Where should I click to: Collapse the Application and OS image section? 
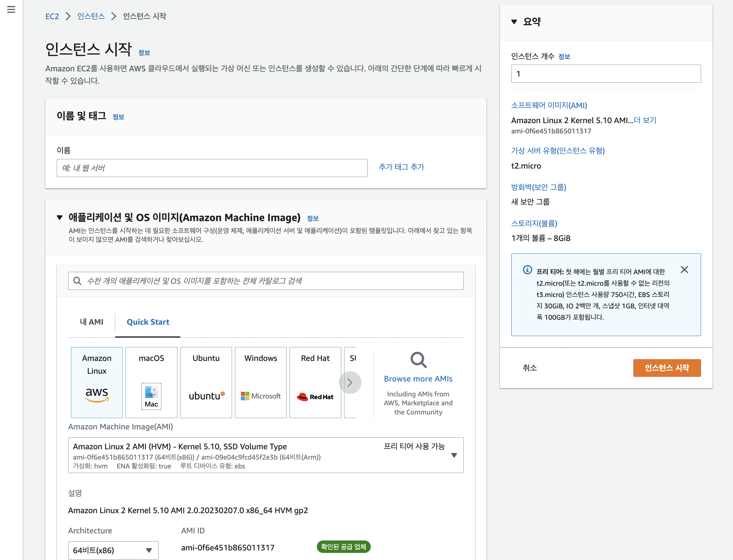60,218
